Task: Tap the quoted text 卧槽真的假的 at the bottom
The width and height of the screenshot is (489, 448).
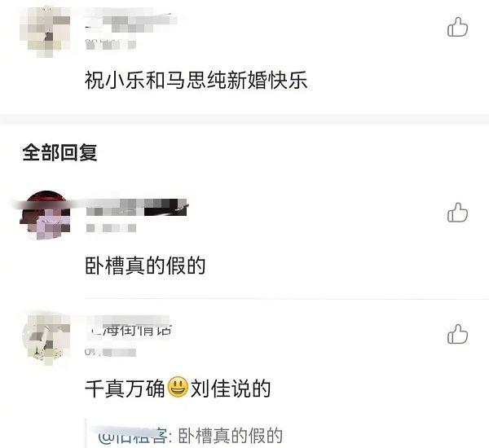Action: click(231, 436)
